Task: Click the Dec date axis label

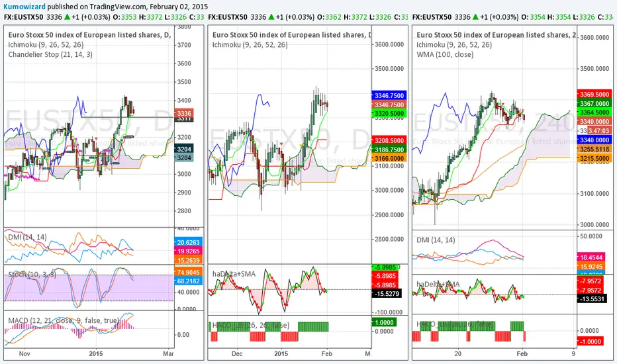Action: [x=237, y=353]
